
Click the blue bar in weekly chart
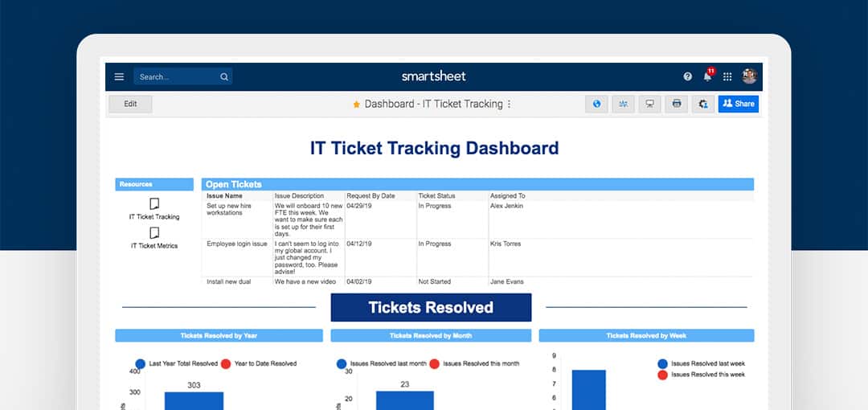[588, 390]
